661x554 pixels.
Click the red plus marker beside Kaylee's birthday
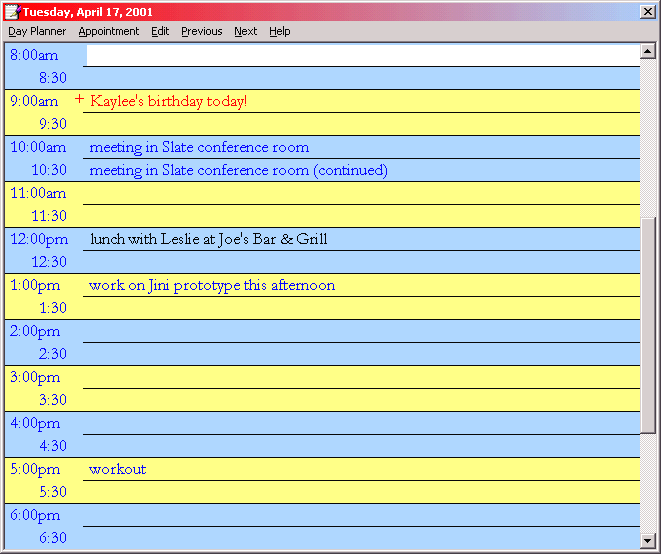point(79,100)
